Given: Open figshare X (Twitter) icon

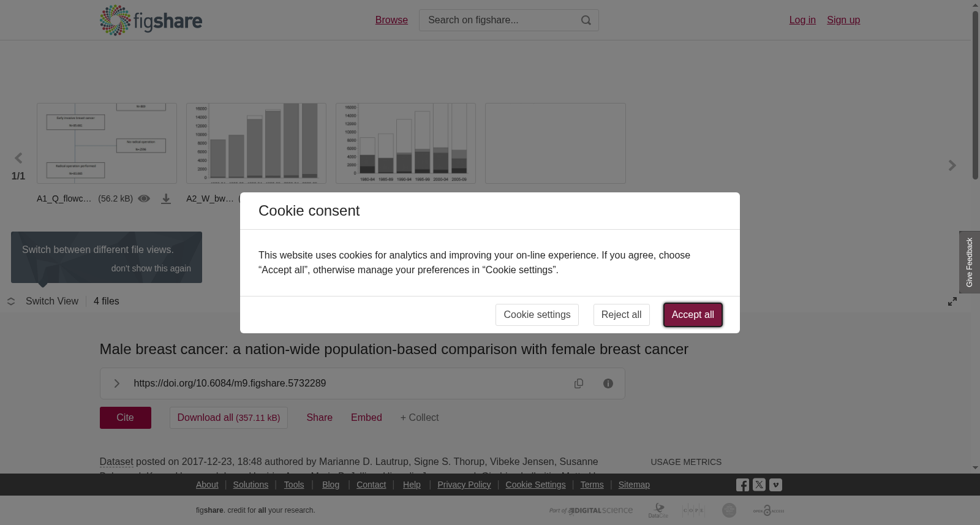Looking at the screenshot, I should click(x=759, y=485).
